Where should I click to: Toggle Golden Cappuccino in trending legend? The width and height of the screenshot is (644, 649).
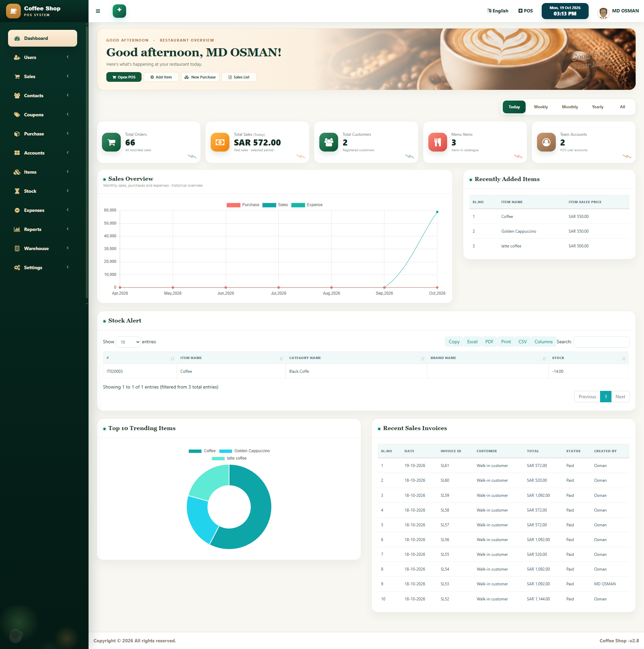click(245, 451)
